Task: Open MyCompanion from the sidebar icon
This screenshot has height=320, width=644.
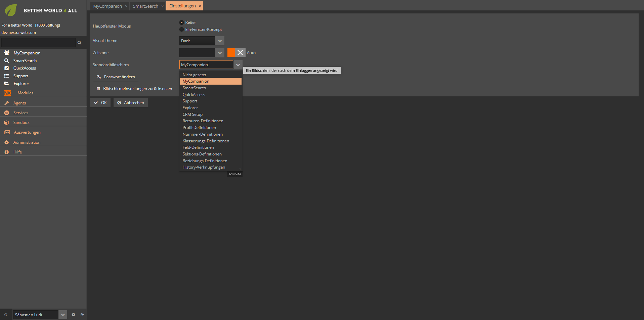Action: tap(7, 53)
